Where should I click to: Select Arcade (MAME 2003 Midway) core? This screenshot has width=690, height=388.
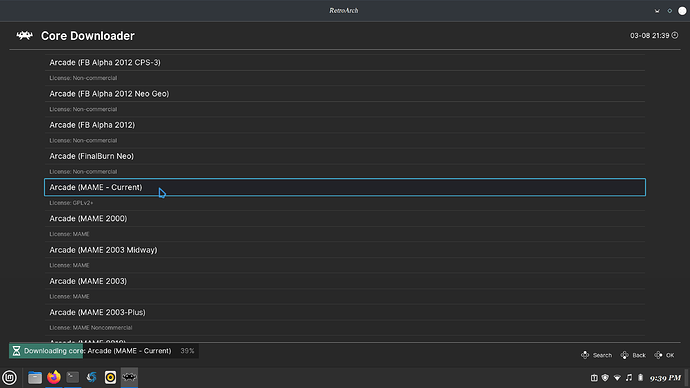tap(345, 250)
